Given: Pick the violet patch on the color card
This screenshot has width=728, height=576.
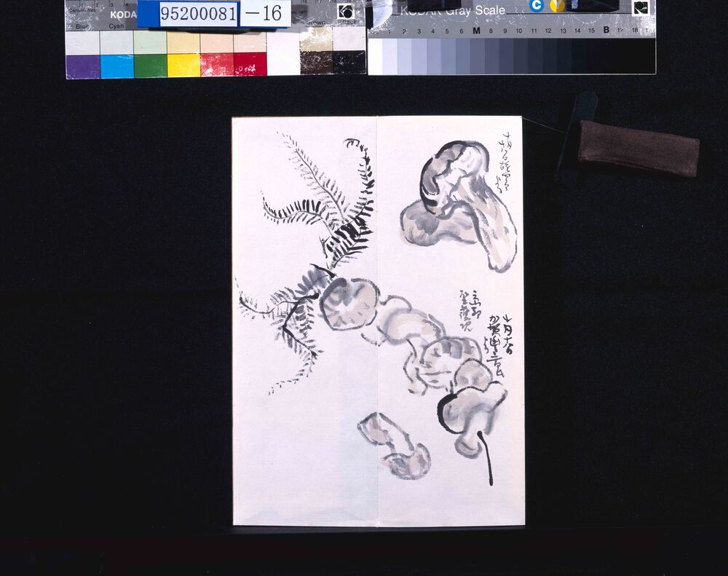Looking at the screenshot, I should click(x=83, y=66).
